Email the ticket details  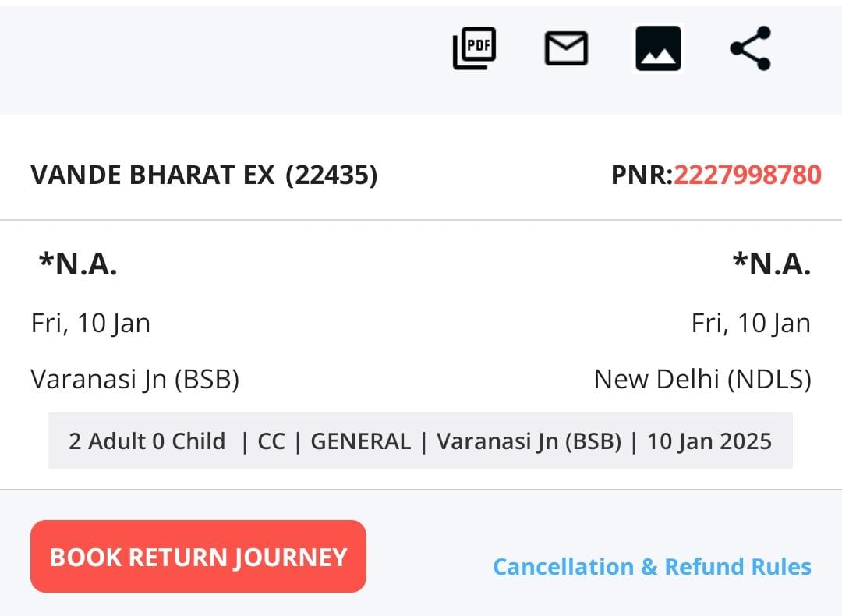coord(566,48)
